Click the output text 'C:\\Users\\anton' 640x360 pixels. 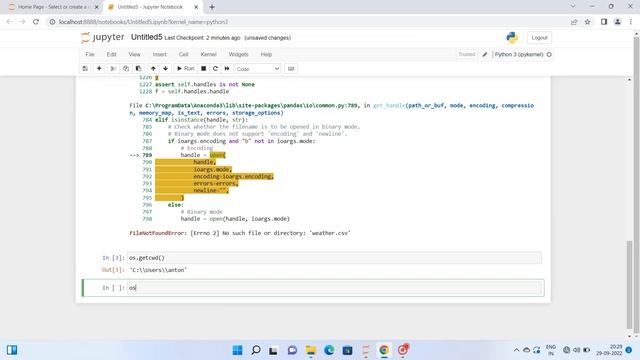coord(158,270)
